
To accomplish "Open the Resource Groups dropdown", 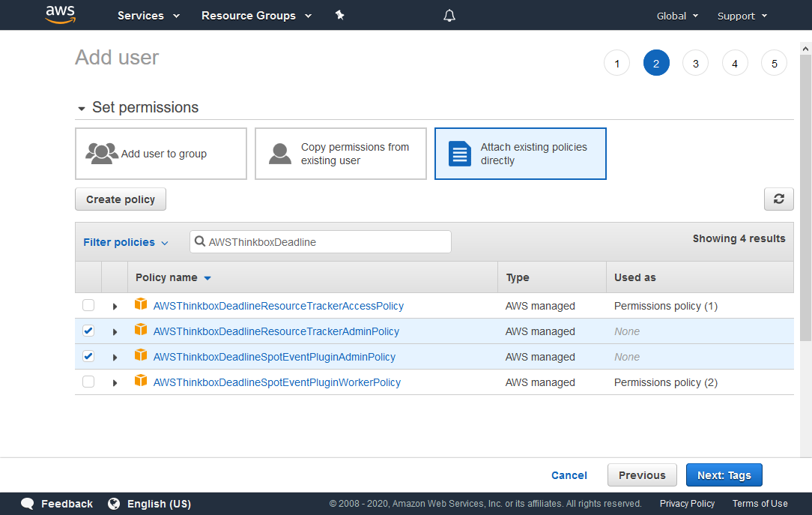I will tap(256, 16).
